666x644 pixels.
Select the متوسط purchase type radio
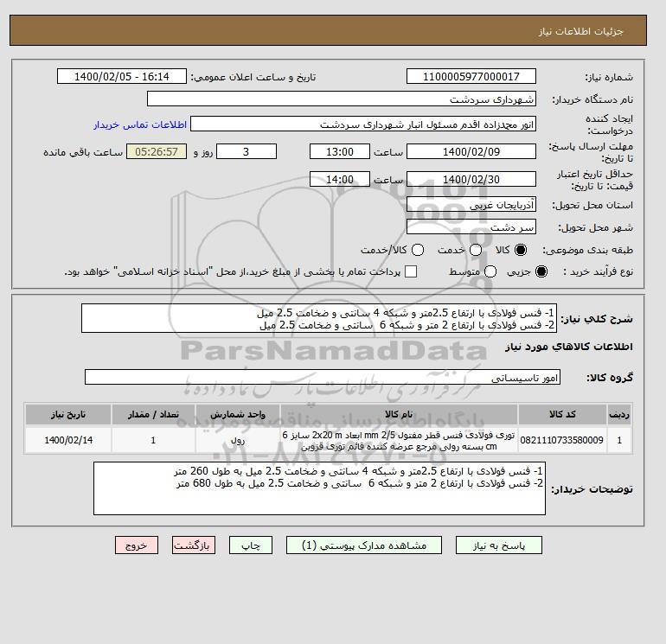pyautogui.click(x=490, y=271)
